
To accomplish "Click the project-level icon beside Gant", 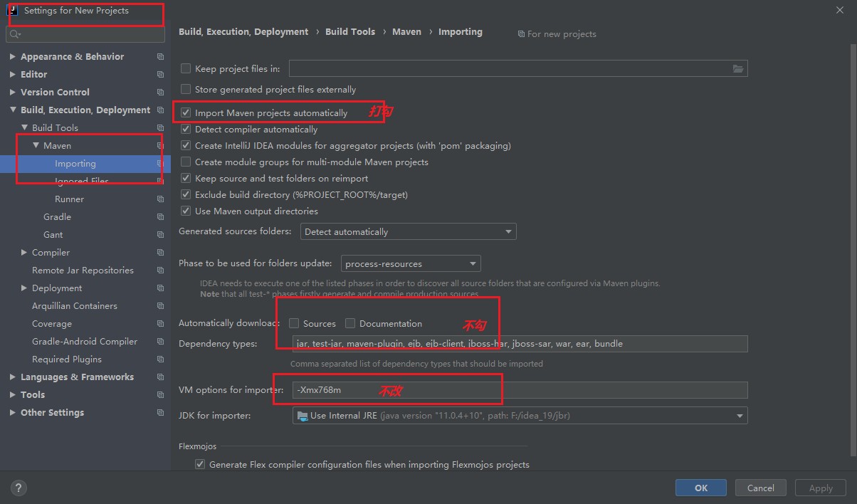I will pyautogui.click(x=160, y=235).
